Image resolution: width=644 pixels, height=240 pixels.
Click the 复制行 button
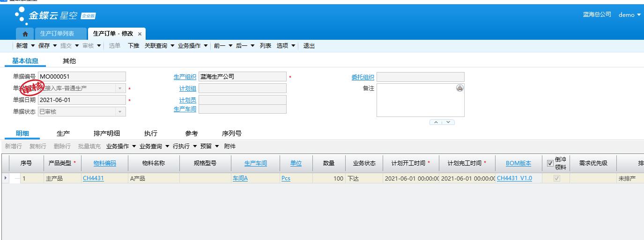click(38, 146)
